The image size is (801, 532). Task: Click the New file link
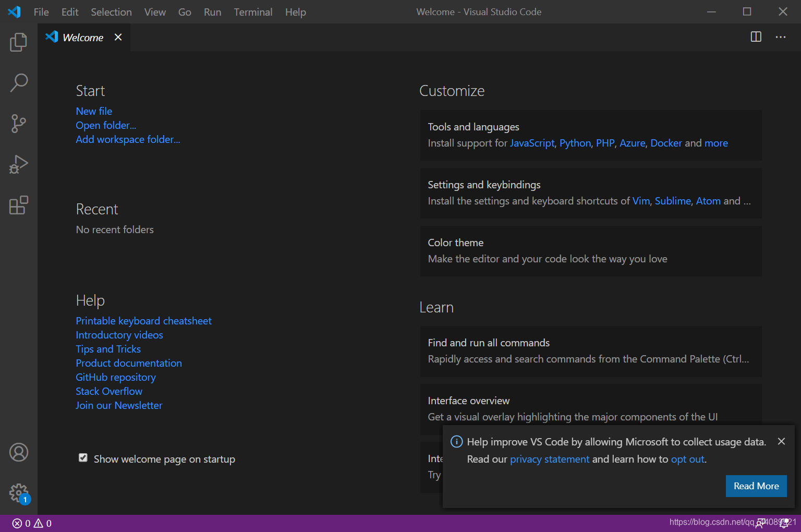tap(94, 111)
